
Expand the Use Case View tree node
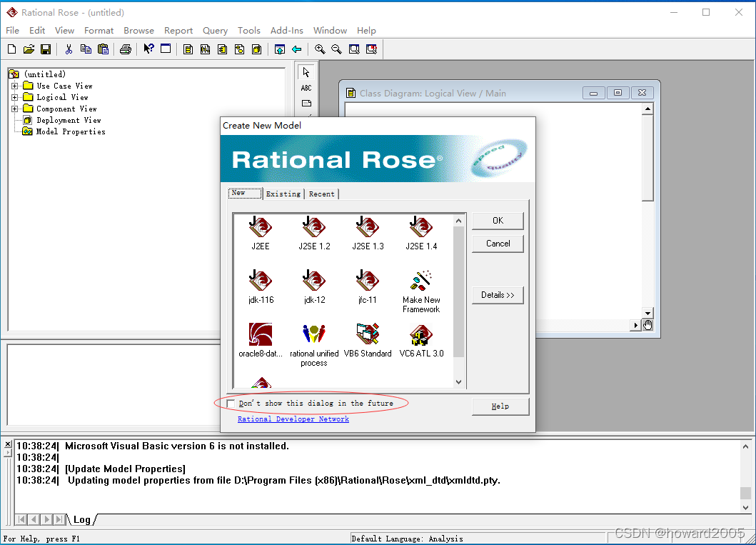(15, 86)
